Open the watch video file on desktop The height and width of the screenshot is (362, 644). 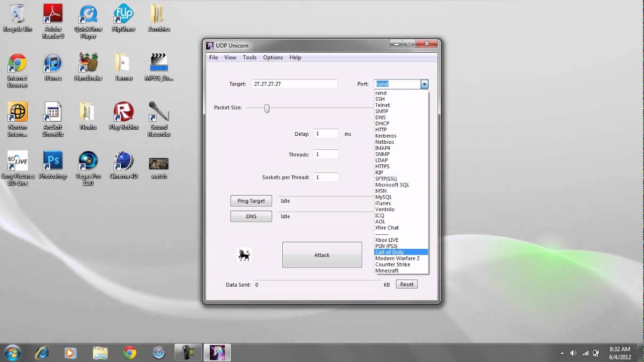pos(158,167)
